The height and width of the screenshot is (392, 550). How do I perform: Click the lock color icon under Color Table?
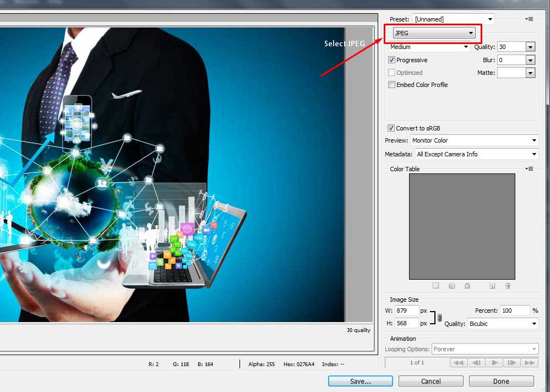coord(467,286)
